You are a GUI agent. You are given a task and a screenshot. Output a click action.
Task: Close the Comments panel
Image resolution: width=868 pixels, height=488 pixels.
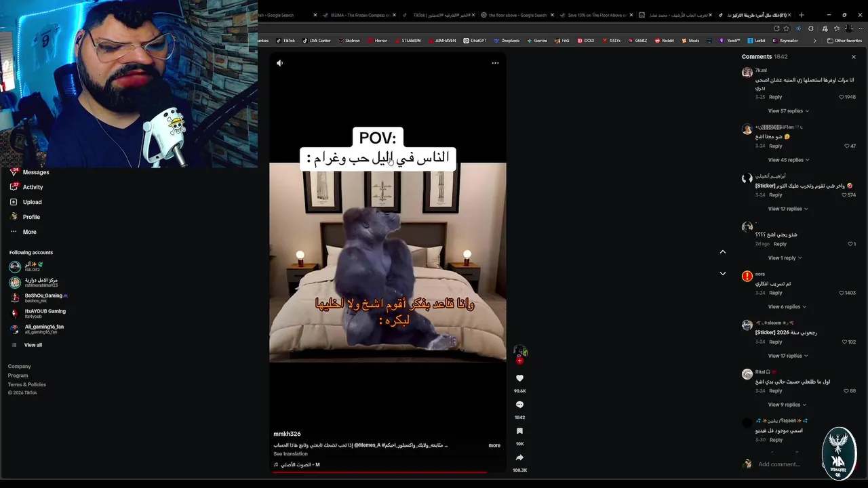point(854,57)
